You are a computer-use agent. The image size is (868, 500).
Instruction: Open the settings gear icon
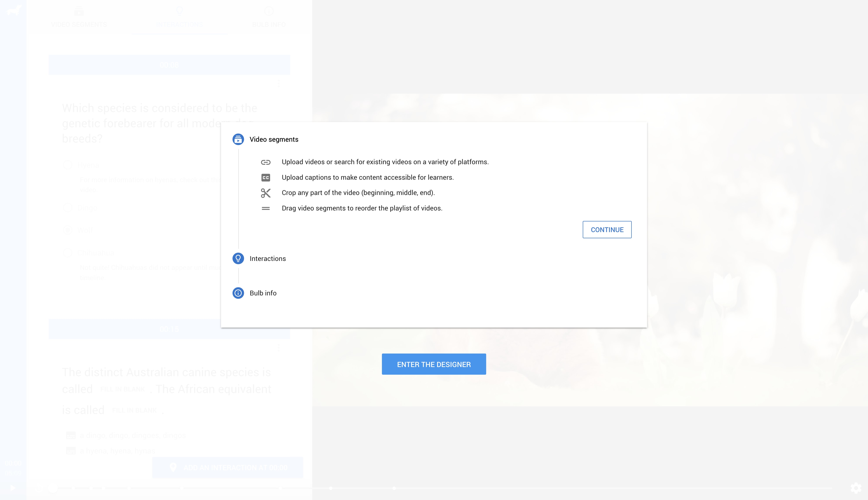[856, 488]
